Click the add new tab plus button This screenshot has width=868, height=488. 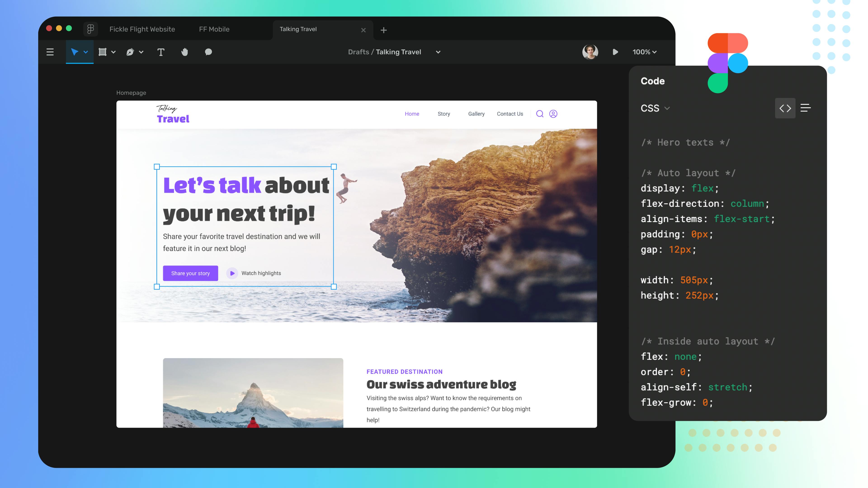coord(384,29)
